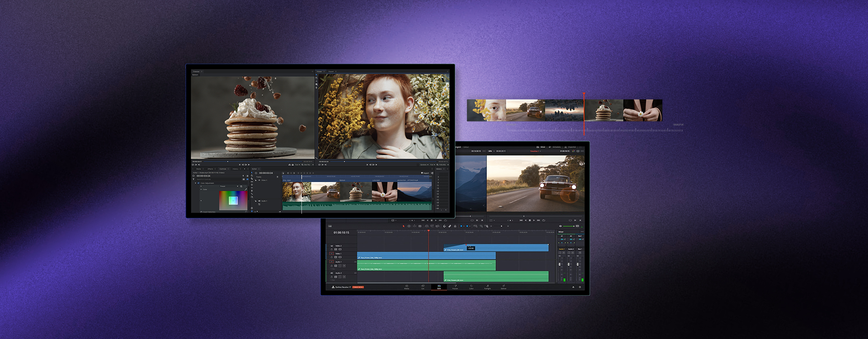Adjust the timeline zoom slider in DaVinci toolbar

pos(500,226)
